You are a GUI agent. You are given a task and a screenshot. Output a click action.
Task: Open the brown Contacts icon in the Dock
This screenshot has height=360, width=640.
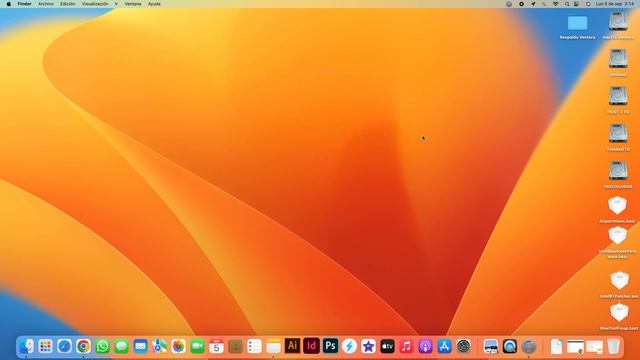[x=235, y=346]
